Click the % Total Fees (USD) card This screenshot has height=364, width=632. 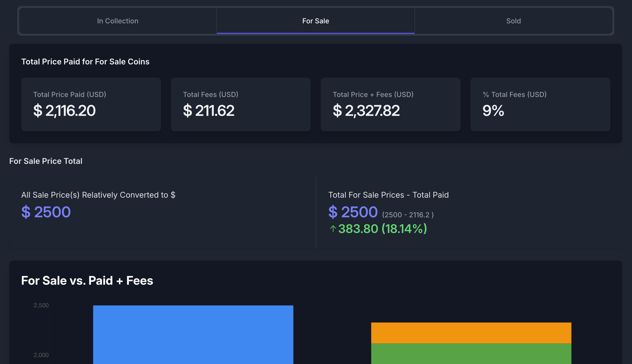click(540, 104)
